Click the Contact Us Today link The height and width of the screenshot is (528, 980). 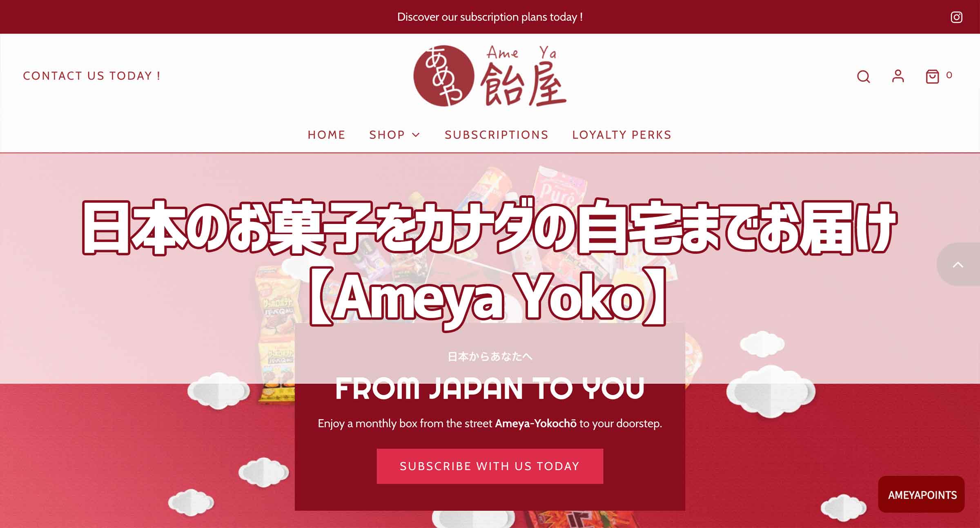pyautogui.click(x=92, y=76)
